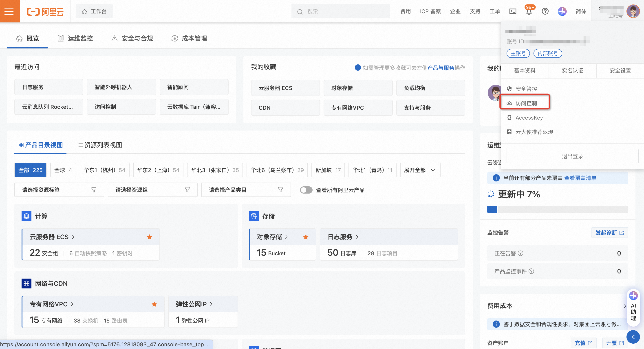Filter by 华东1（杭州）region chip

(x=104, y=170)
